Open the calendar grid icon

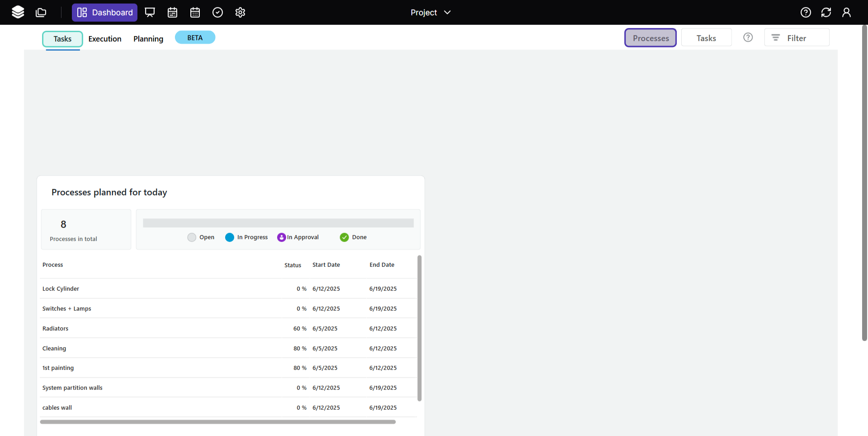(x=195, y=12)
